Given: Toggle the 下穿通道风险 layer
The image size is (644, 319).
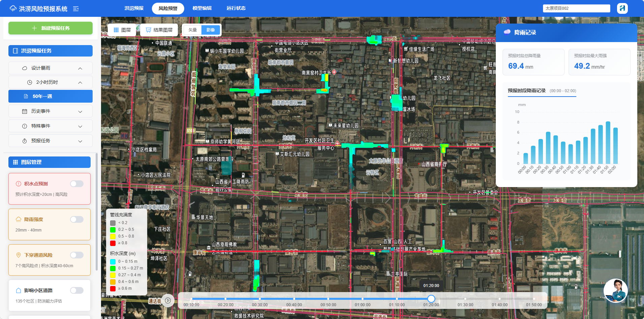Looking at the screenshot, I should click(77, 255).
